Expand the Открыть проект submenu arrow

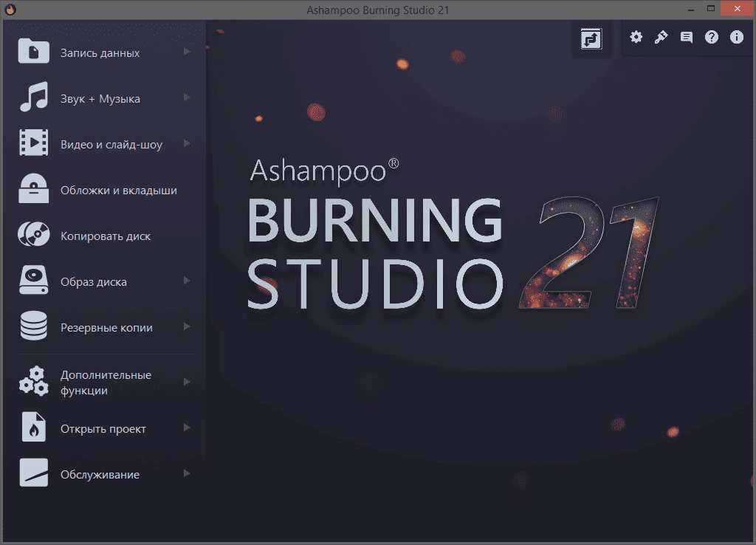187,428
